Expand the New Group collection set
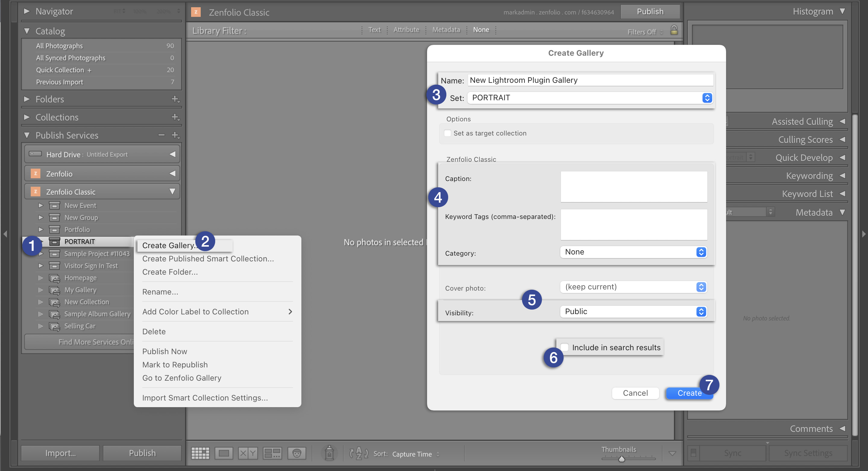Viewport: 868px width, 471px height. pos(41,217)
